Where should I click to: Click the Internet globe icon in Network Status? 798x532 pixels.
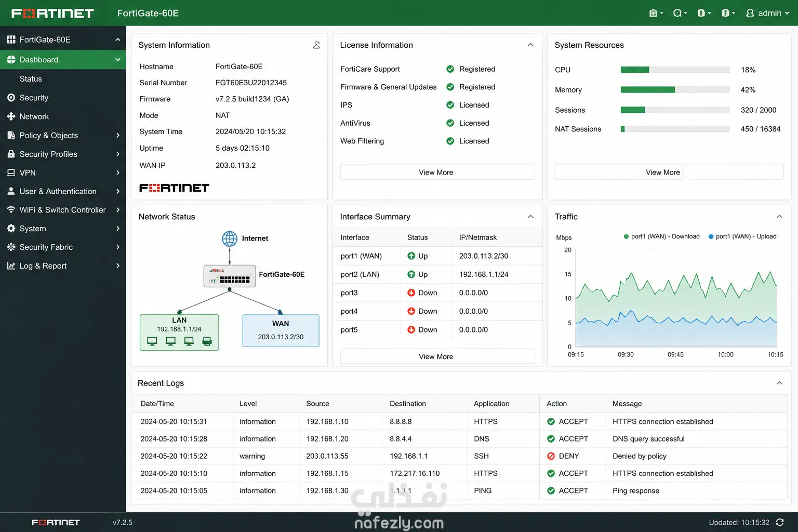[x=230, y=238]
